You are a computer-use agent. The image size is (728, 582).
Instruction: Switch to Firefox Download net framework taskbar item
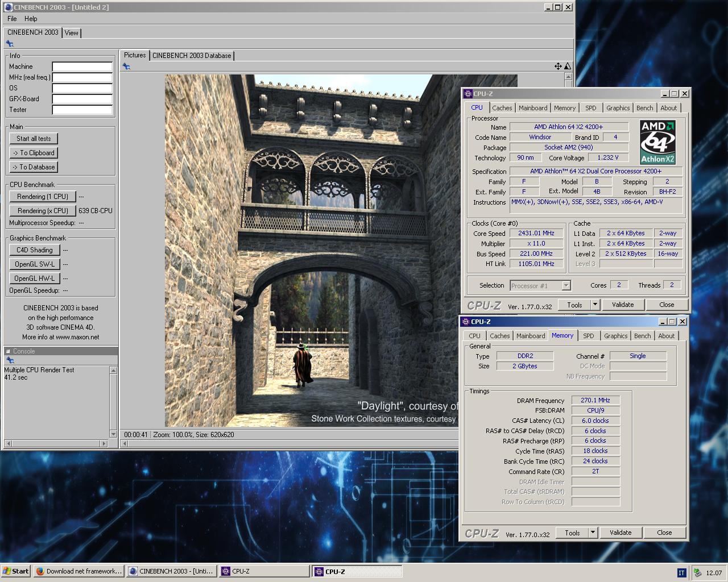[78, 571]
